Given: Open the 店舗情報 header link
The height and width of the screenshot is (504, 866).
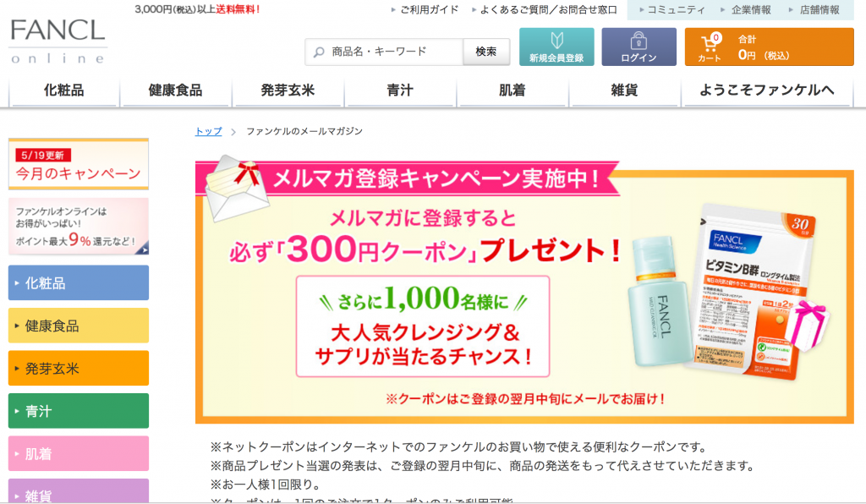Looking at the screenshot, I should 820,10.
